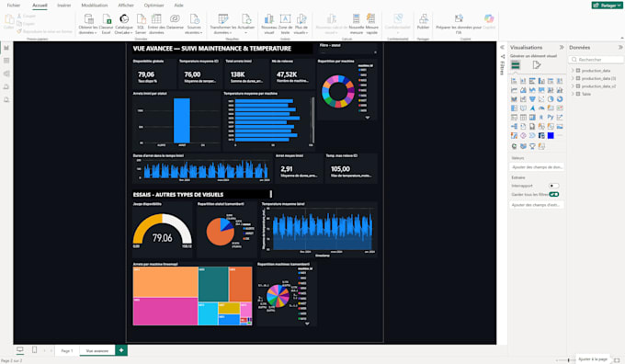The width and height of the screenshot is (625, 364).
Task: Click SQL Server in the ribbon
Action: pyautogui.click(x=141, y=24)
